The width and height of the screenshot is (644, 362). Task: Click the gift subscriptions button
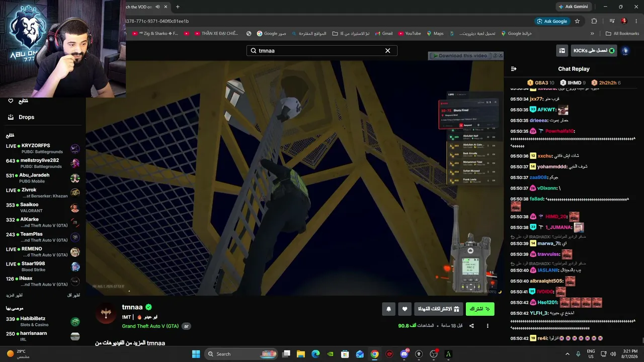(x=438, y=309)
